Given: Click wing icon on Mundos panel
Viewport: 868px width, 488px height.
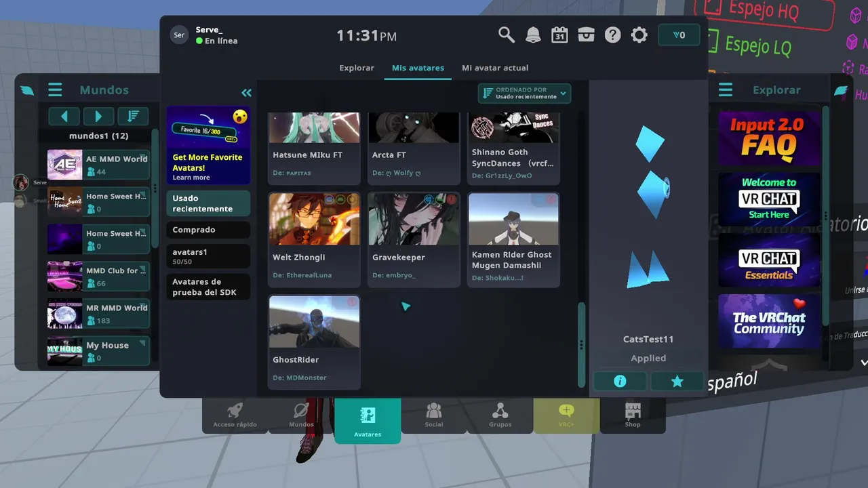Looking at the screenshot, I should click(27, 90).
